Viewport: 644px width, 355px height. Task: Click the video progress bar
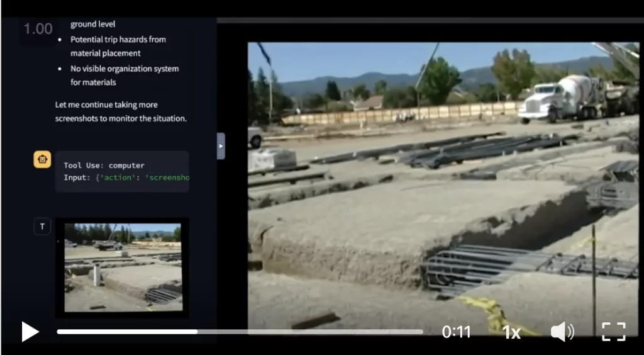pos(240,332)
